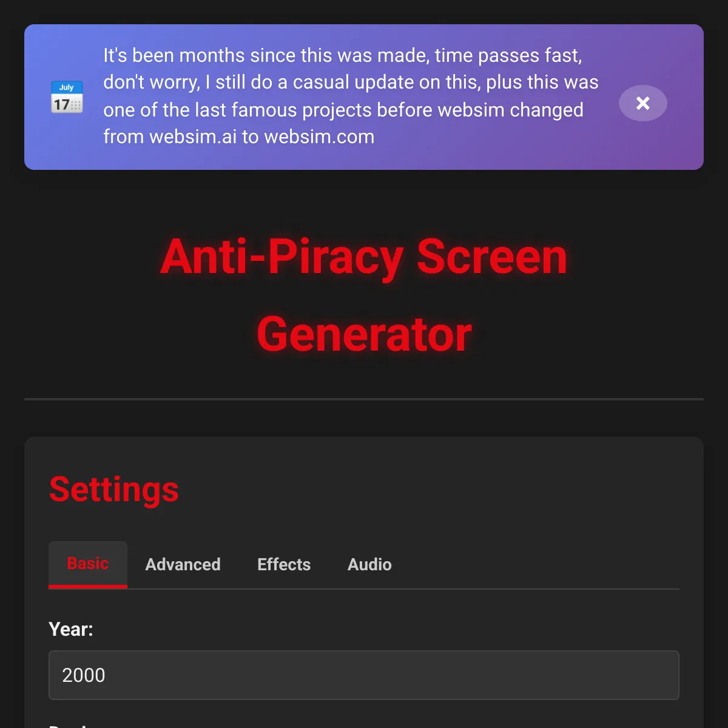Click the red Settings heading

tap(114, 490)
